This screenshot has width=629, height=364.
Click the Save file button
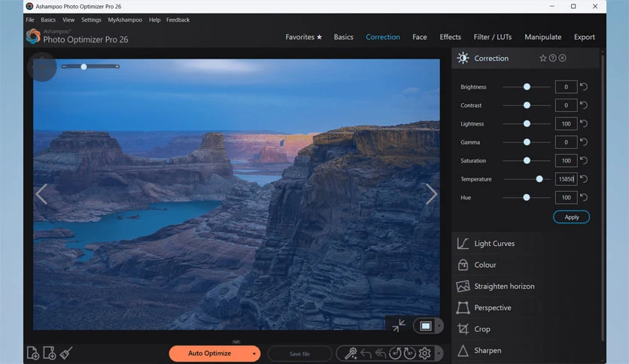point(299,353)
